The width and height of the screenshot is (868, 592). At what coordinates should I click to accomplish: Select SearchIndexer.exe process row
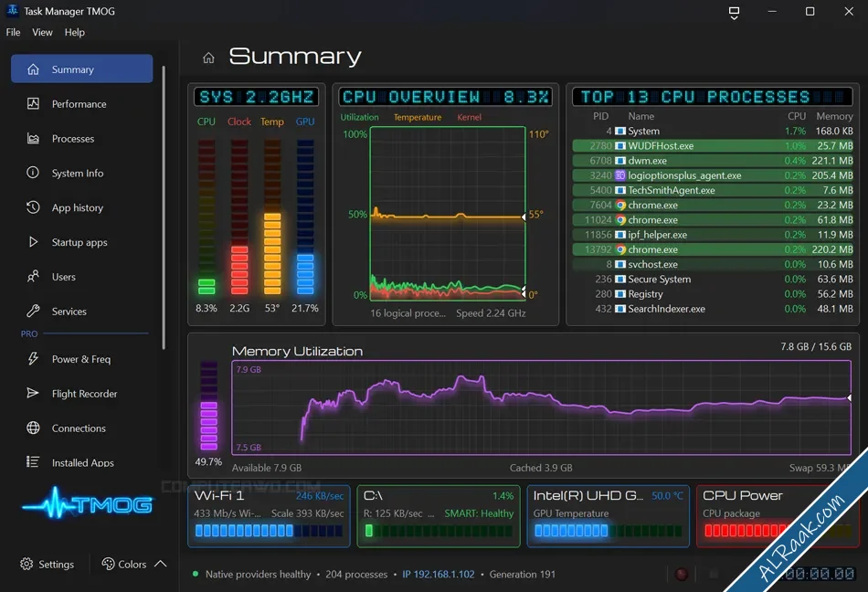pos(713,309)
